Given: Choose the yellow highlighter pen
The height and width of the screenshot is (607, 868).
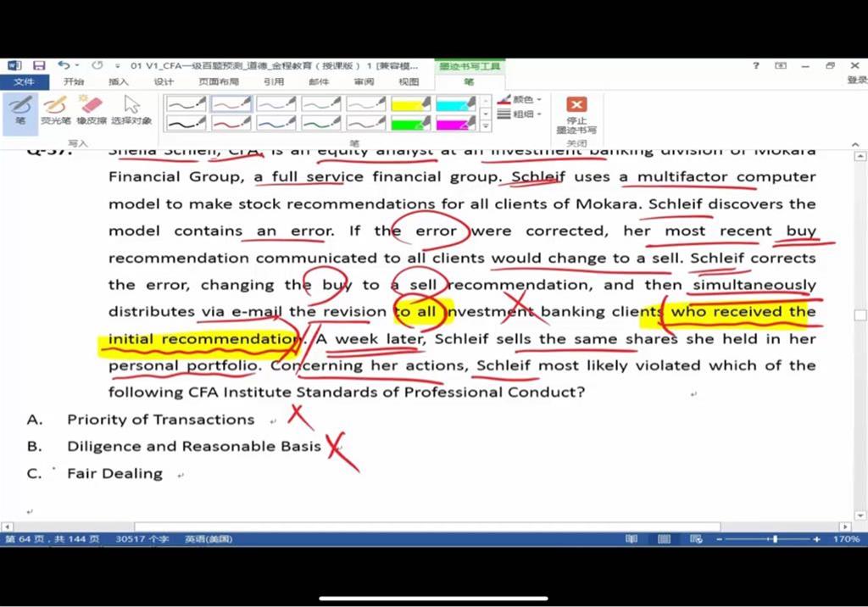Looking at the screenshot, I should pos(411,103).
